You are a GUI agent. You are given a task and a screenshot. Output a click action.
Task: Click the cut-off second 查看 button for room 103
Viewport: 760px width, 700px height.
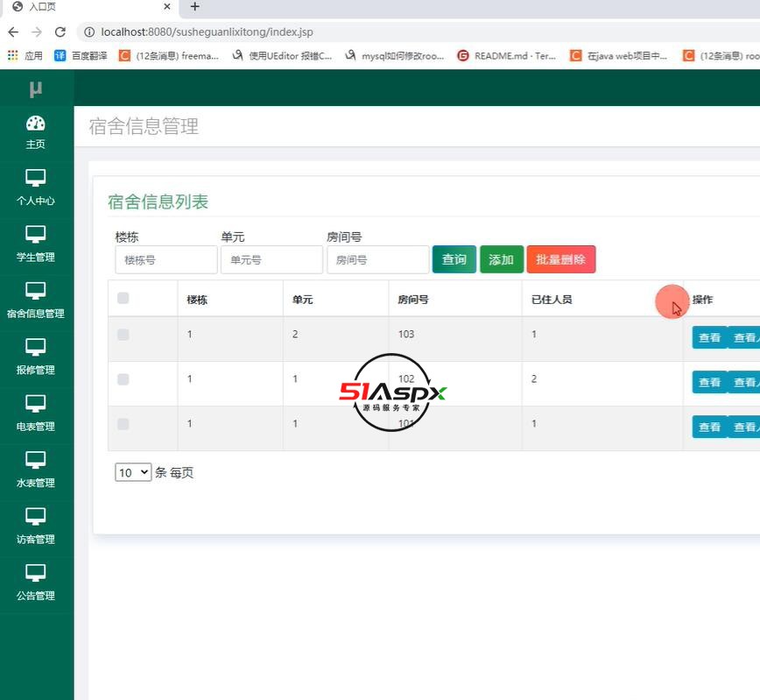(x=744, y=337)
